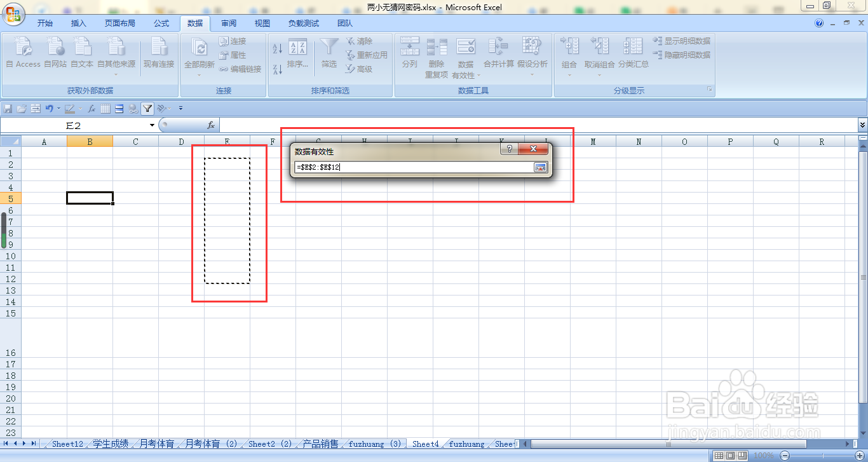Click the Insert Function fx button by formula bar
The height and width of the screenshot is (462, 868).
pos(211,126)
